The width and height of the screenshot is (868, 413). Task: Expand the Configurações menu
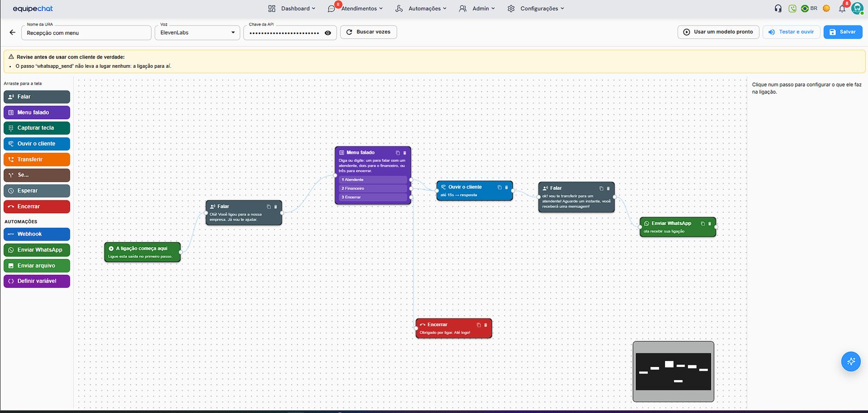536,9
